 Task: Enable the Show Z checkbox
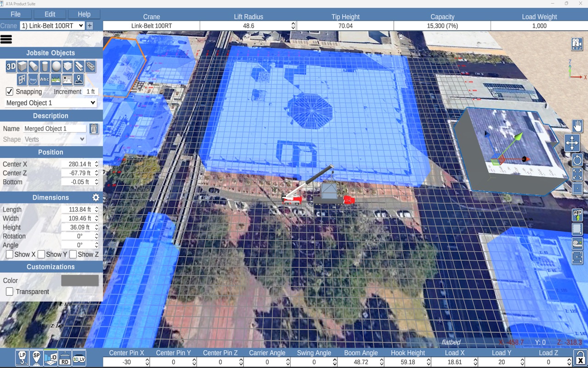coord(73,254)
